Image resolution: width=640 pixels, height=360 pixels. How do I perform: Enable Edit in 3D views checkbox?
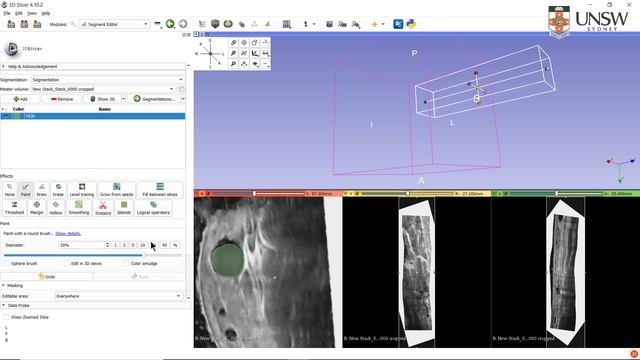pyautogui.click(x=66, y=263)
